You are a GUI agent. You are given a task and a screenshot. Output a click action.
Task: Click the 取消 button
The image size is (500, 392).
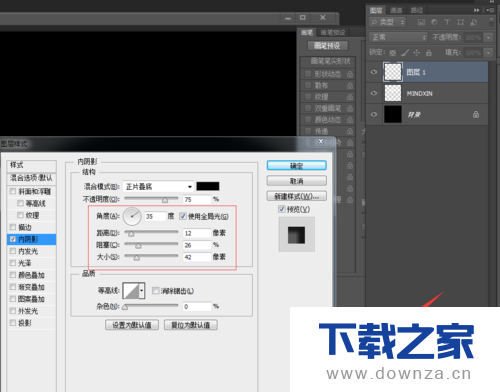[296, 181]
